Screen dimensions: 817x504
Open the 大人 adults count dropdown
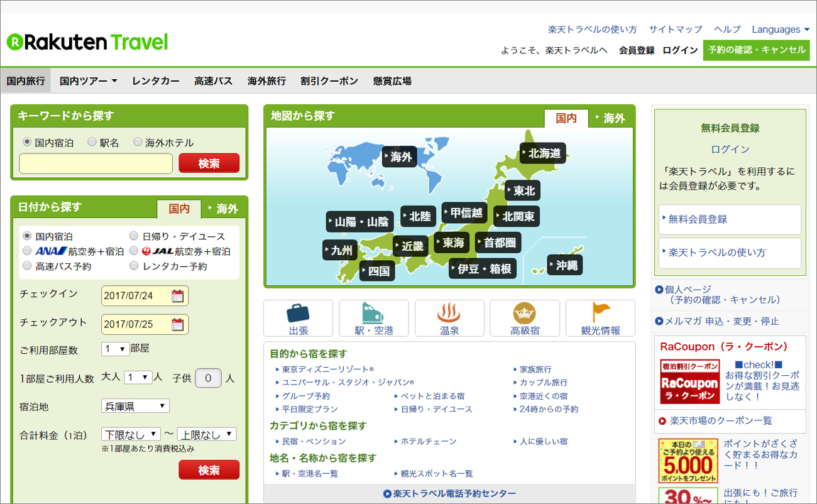tap(138, 377)
